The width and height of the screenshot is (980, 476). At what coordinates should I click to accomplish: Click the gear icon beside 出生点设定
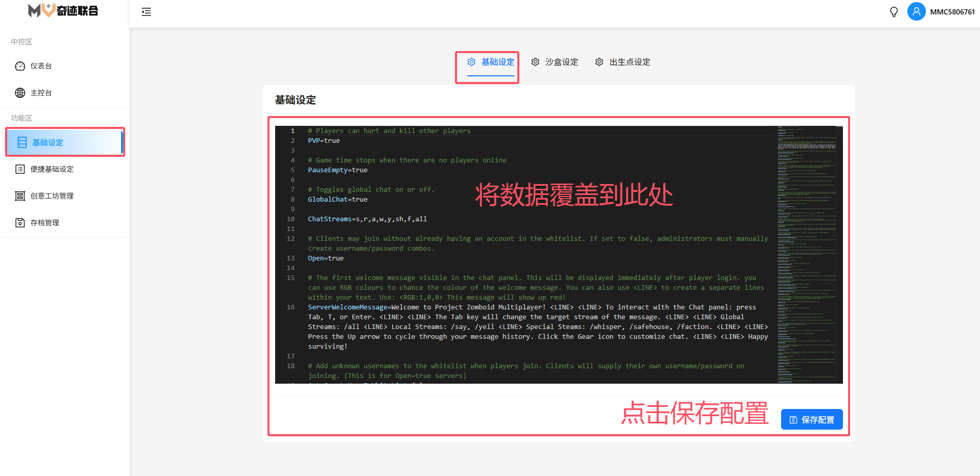(599, 62)
